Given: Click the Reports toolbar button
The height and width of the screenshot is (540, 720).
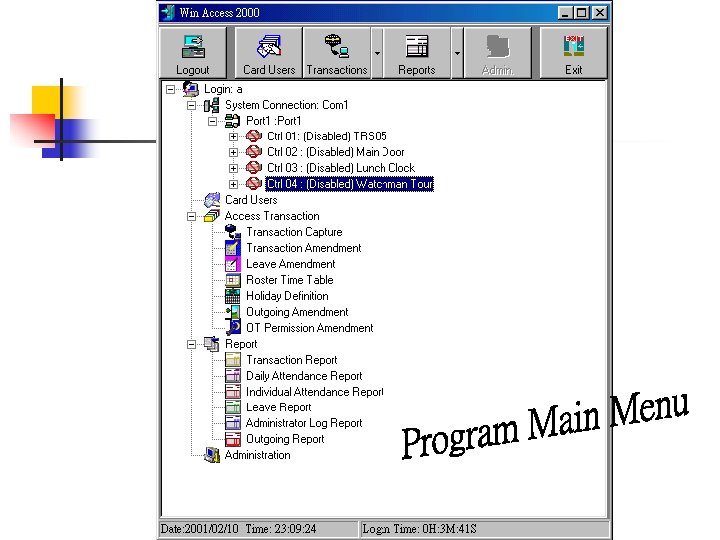Looking at the screenshot, I should 417,53.
